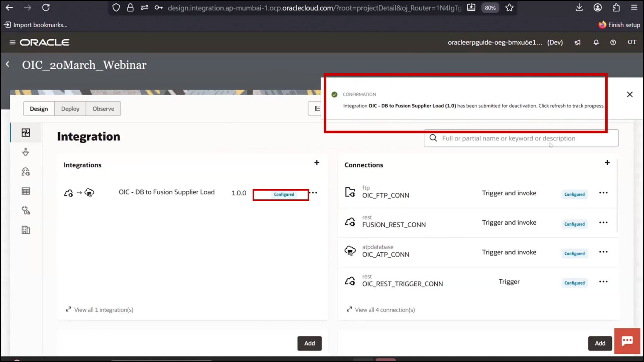Select the building B2B sidebar icon
644x362 pixels.
[x=26, y=230]
